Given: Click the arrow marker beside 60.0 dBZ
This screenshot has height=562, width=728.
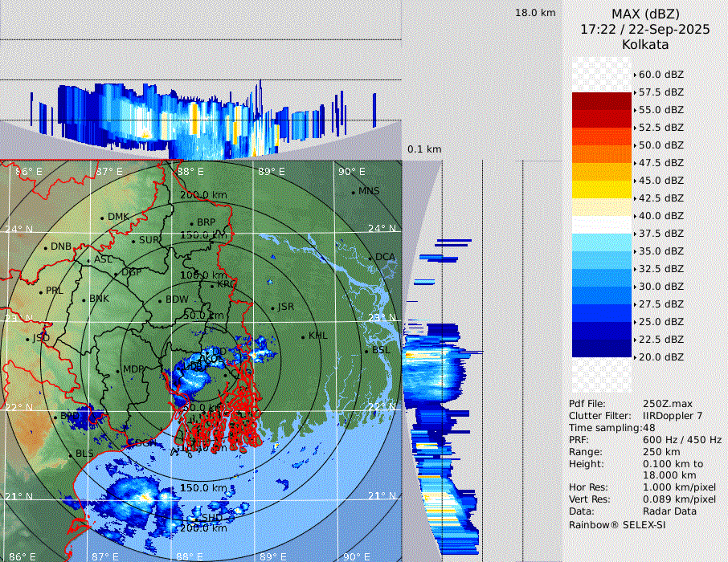Looking at the screenshot, I should tap(635, 75).
